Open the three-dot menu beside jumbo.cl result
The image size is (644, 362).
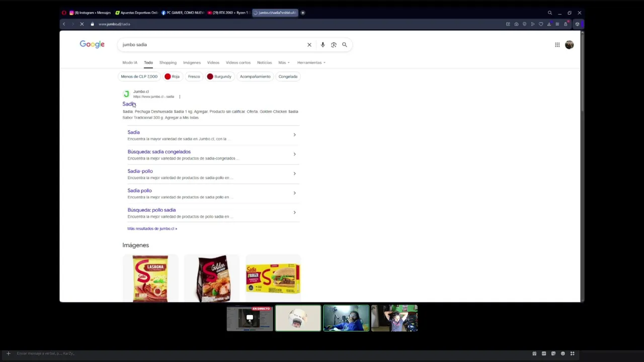pyautogui.click(x=180, y=97)
